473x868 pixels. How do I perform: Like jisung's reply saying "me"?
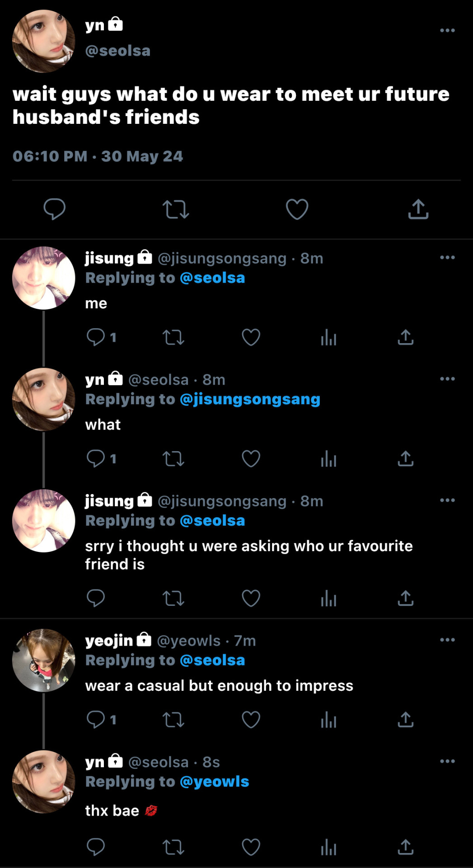[251, 337]
